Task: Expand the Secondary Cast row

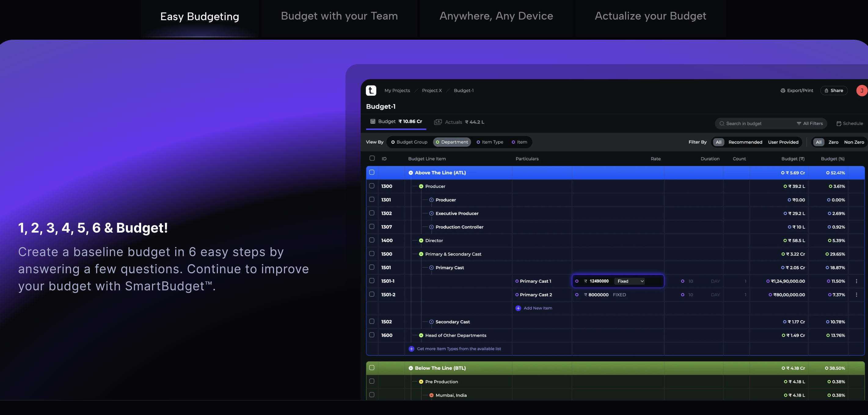Action: pos(431,322)
